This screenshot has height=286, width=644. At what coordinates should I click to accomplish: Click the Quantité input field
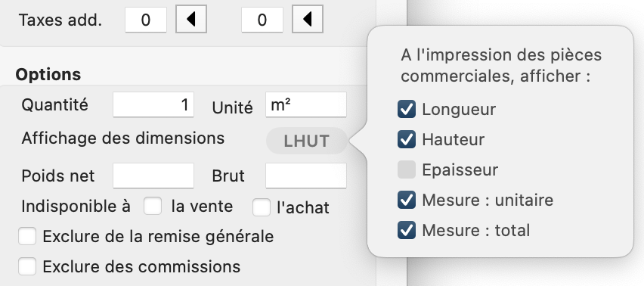tap(153, 104)
